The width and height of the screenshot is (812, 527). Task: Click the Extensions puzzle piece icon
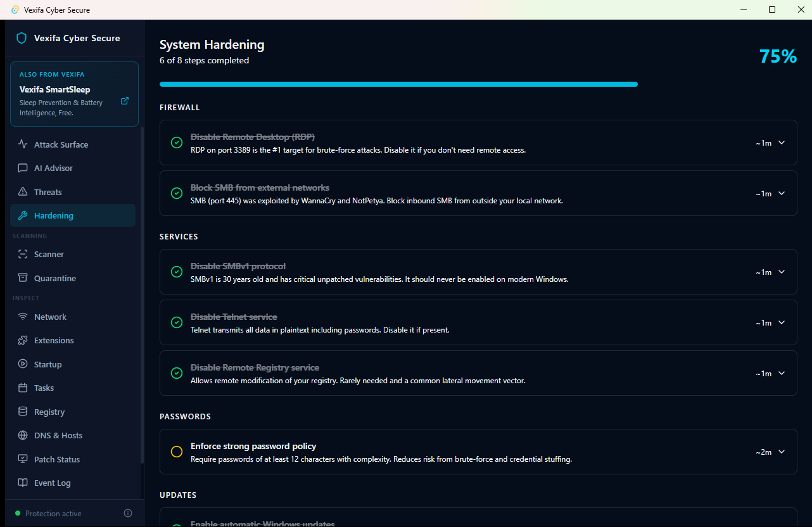click(x=23, y=340)
